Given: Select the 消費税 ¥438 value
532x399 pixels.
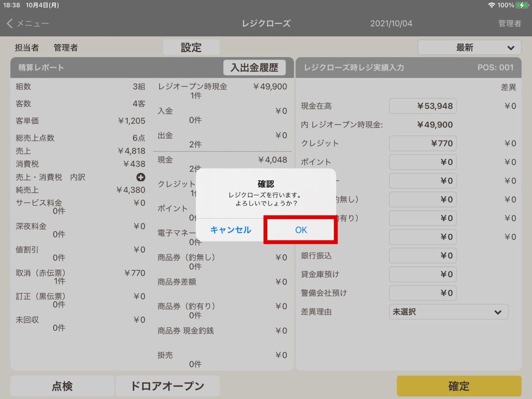Looking at the screenshot, I should (x=134, y=164).
